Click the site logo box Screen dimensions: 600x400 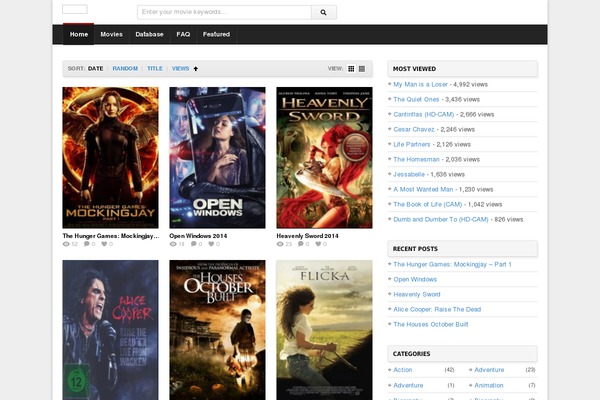75,9
